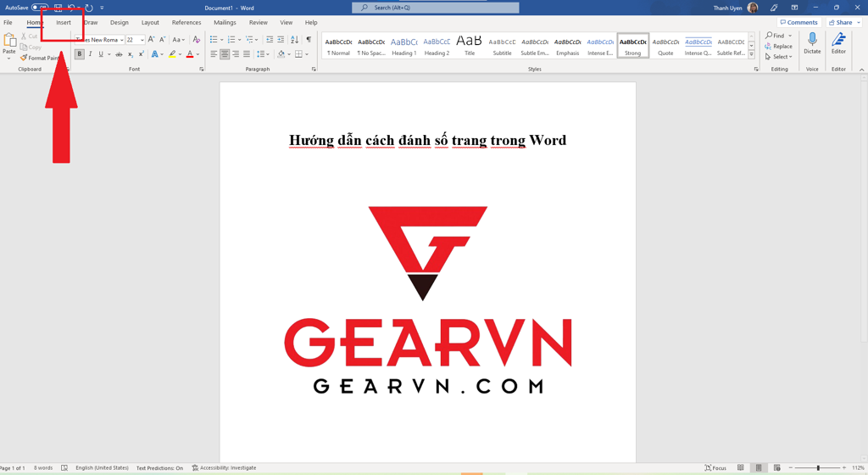Toggle the AutoSave switch
This screenshot has height=475, width=868.
click(39, 8)
